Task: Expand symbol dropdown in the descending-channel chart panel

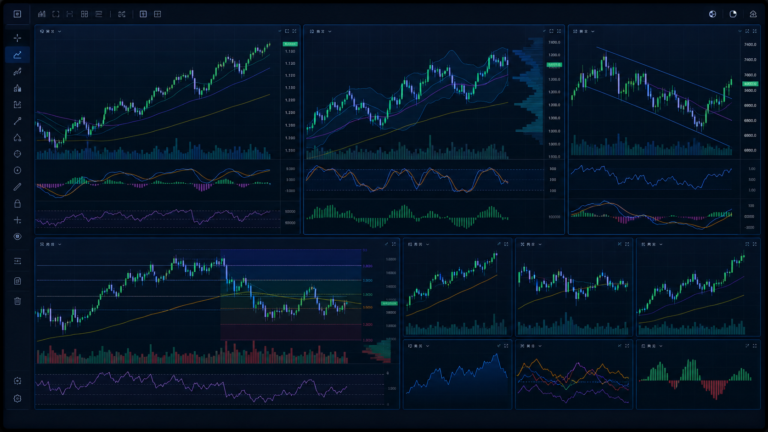Action: [x=593, y=31]
